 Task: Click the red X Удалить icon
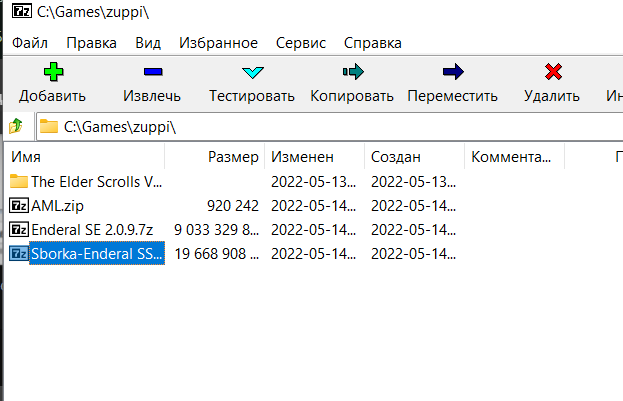coord(553,72)
